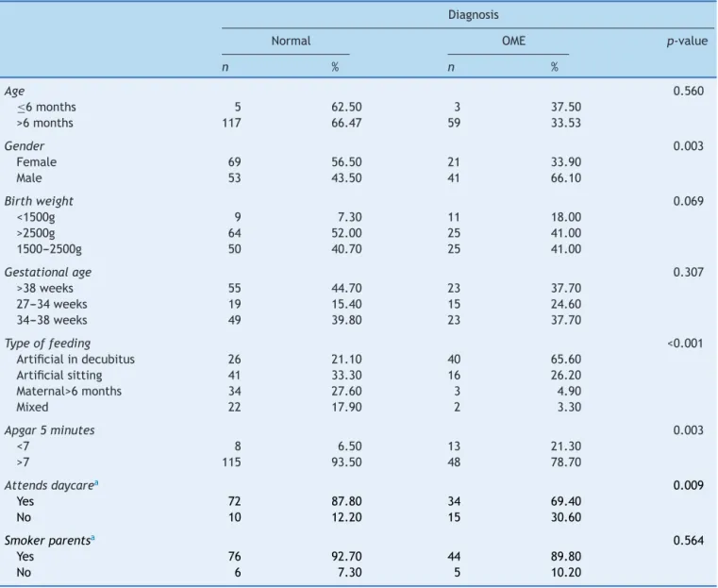718x588 pixels.
Task: Select the '<7' Apgar row label
Action: pos(23,446)
